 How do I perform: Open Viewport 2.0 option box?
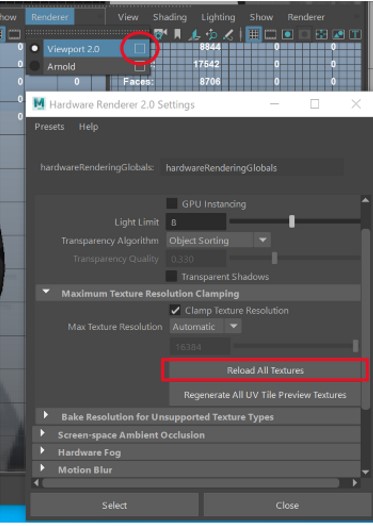click(x=140, y=49)
